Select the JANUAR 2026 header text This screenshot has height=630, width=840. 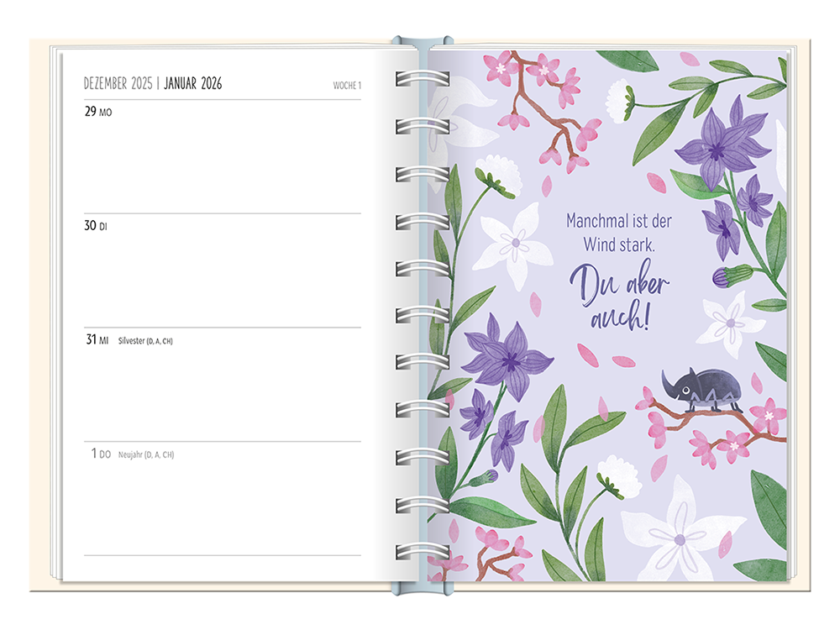(192, 84)
